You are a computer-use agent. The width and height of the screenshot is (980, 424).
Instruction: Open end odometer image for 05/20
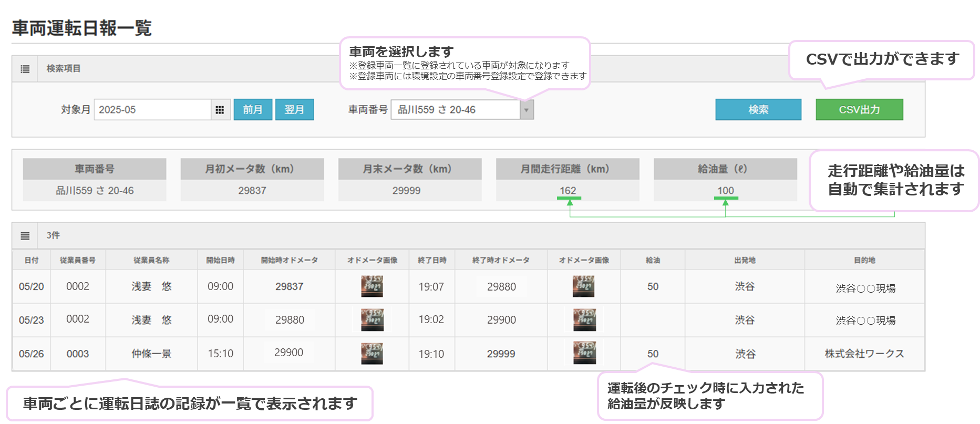point(583,286)
